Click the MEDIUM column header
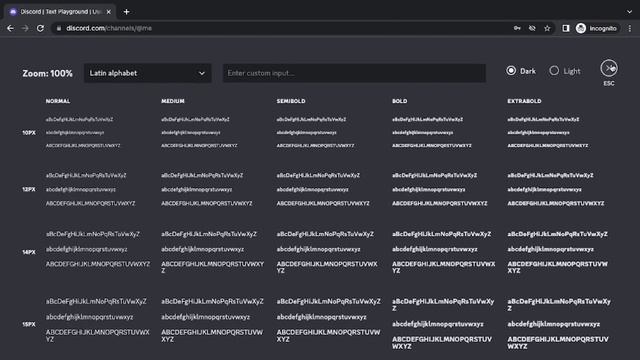 click(173, 101)
